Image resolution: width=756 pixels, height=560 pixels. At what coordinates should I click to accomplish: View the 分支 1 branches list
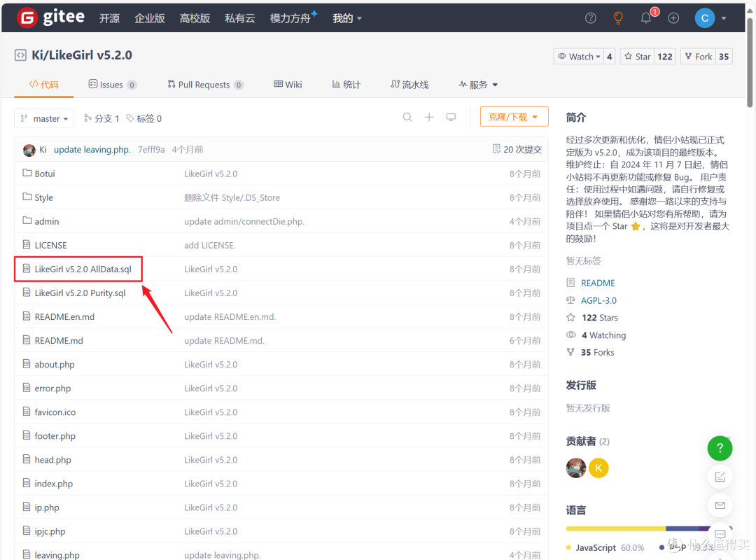click(101, 119)
